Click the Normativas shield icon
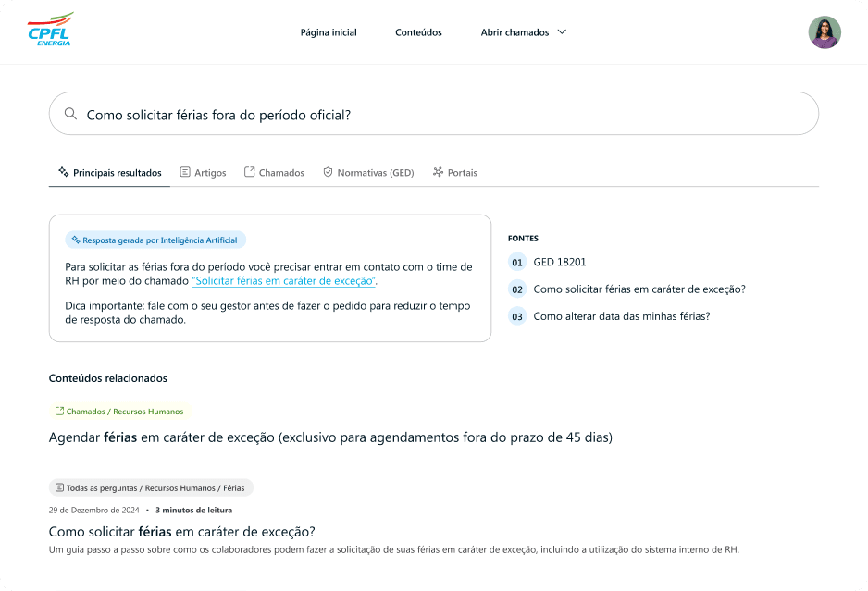This screenshot has width=868, height=591. [x=328, y=172]
